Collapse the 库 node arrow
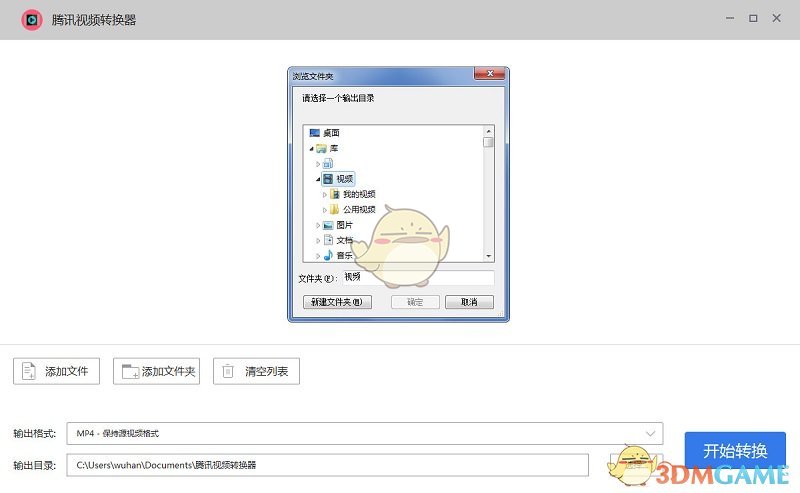This screenshot has width=800, height=493. tap(311, 149)
